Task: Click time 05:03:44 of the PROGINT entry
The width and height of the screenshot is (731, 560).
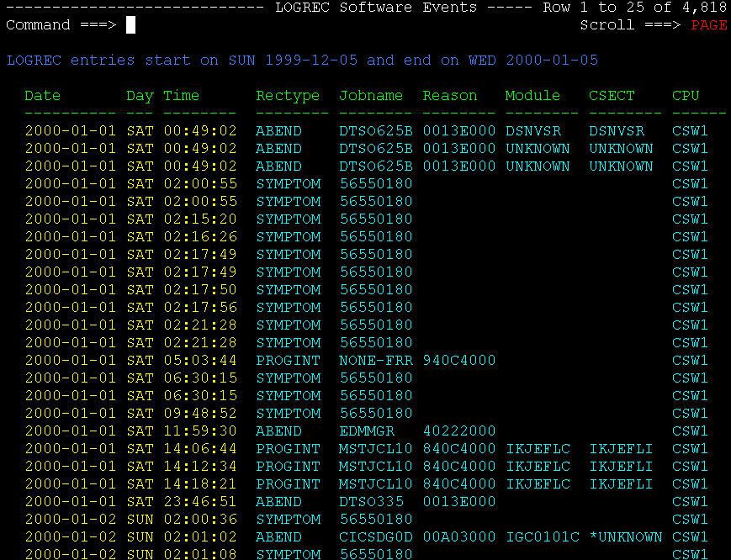Action: pyautogui.click(x=200, y=361)
